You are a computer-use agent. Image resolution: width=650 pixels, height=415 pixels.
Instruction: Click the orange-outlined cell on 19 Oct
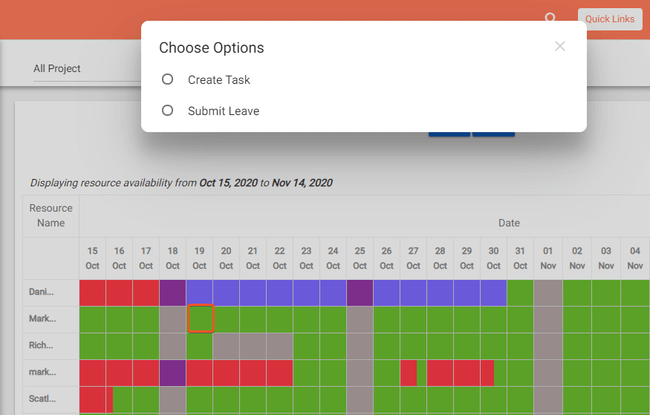click(x=200, y=319)
